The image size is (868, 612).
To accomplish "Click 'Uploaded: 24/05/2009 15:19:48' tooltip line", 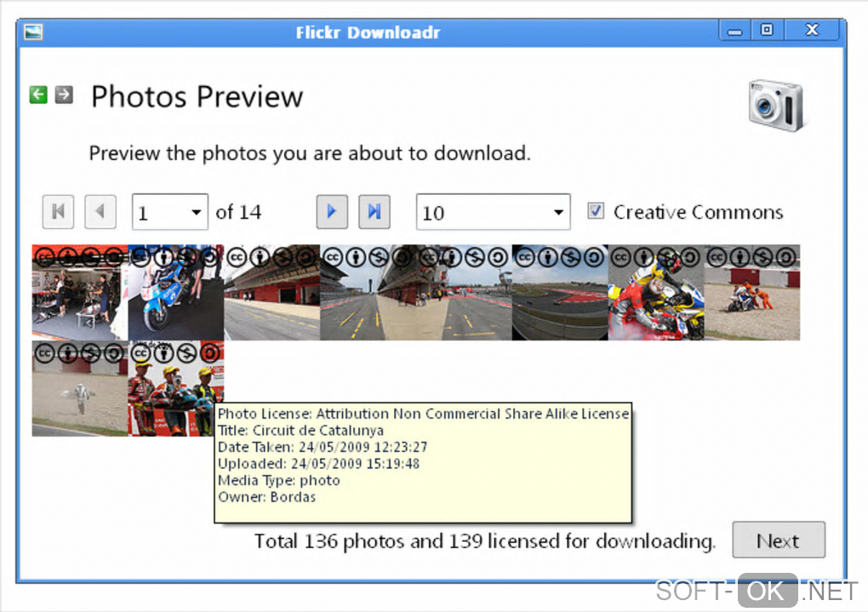I will click(319, 464).
